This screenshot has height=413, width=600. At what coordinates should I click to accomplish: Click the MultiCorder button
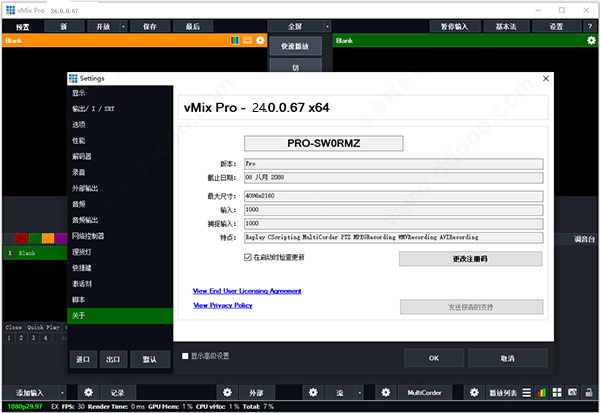pyautogui.click(x=424, y=392)
